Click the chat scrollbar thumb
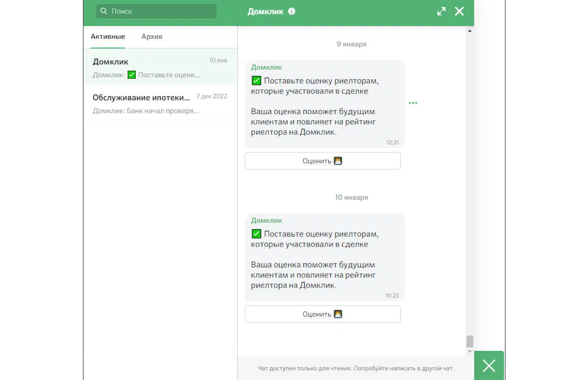Image resolution: width=588 pixels, height=380 pixels. pyautogui.click(x=470, y=341)
